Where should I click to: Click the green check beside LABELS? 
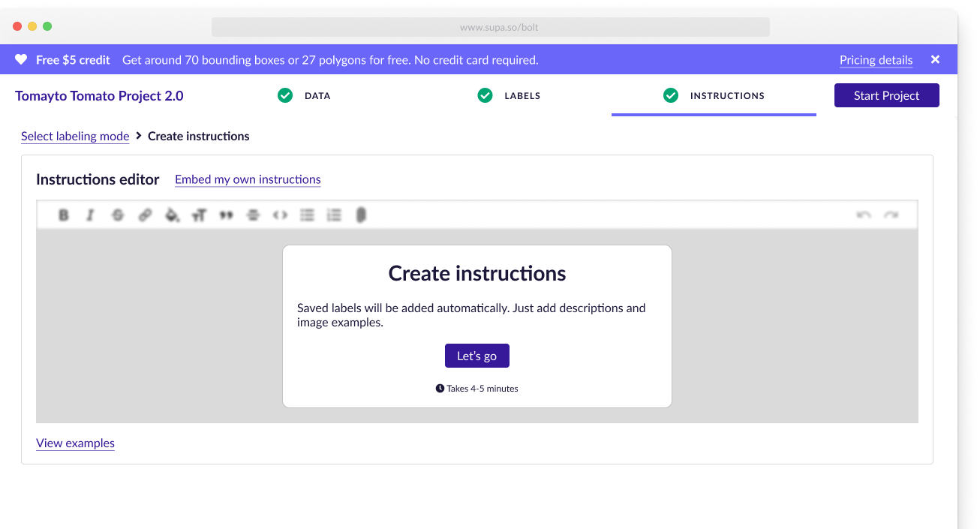[x=485, y=95]
